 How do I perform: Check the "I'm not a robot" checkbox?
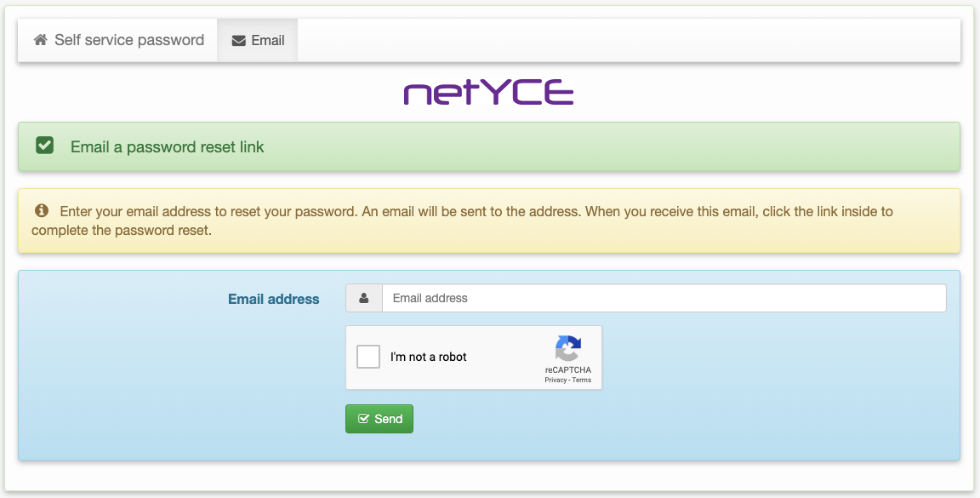[368, 357]
